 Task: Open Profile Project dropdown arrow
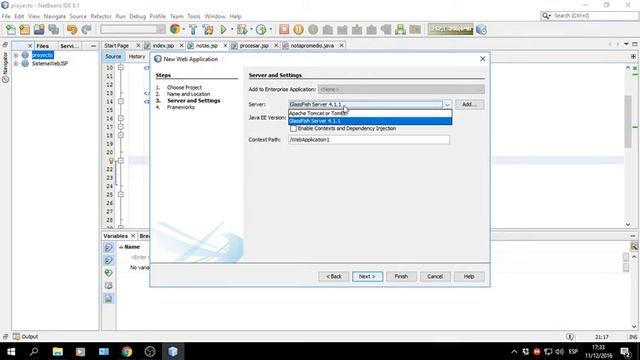click(270, 29)
